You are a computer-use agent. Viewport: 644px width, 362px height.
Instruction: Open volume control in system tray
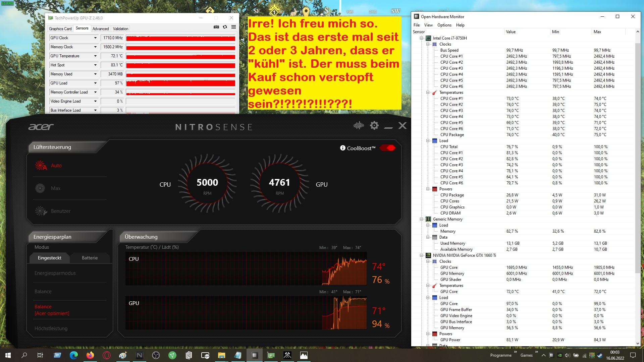tap(568, 355)
